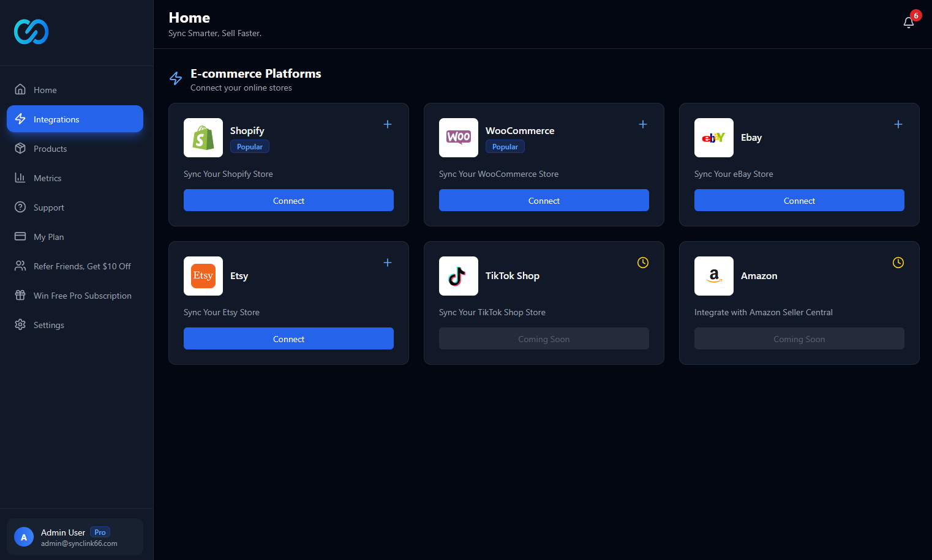Click 'Sync Your Shopify Store' text
The height and width of the screenshot is (560, 932).
[x=228, y=174]
